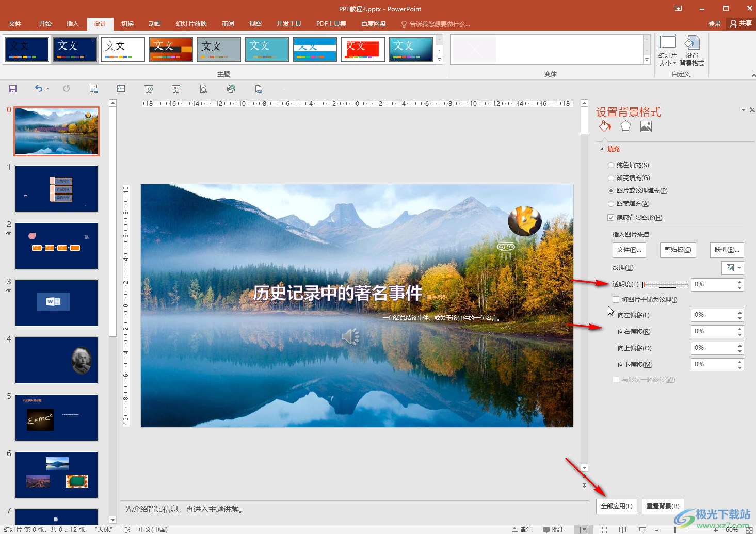Toggle Hide background graphics (隐藏背景图形) checkbox
This screenshot has width=756, height=534.
[611, 218]
